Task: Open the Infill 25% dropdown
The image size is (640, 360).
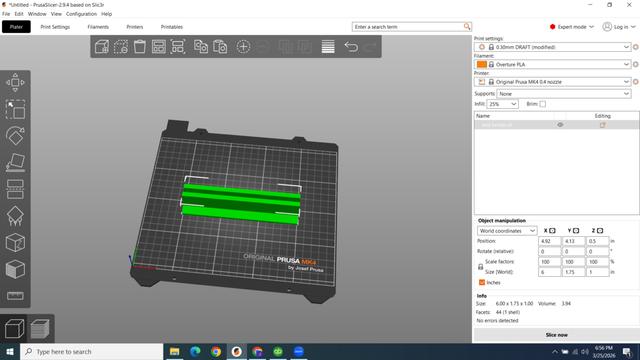Action: coord(502,104)
